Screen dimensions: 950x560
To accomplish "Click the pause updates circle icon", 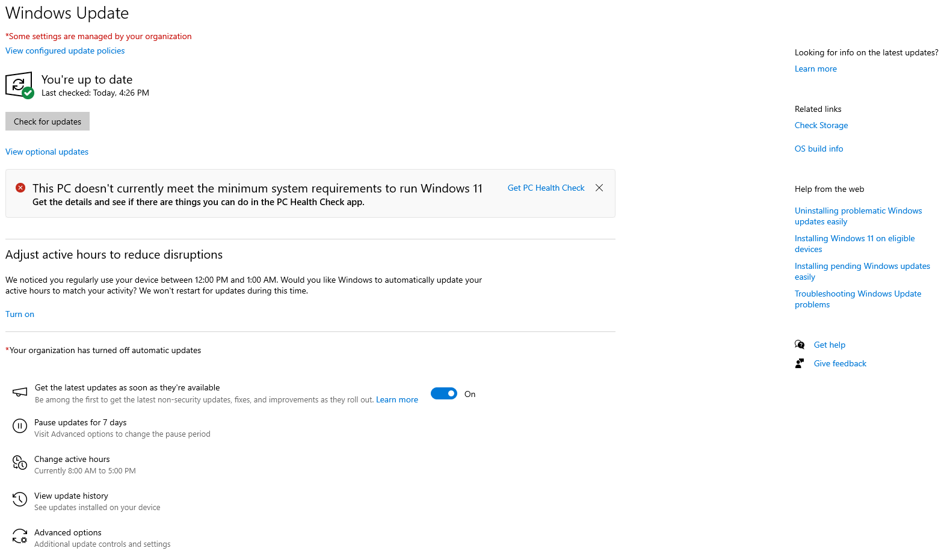I will point(20,426).
